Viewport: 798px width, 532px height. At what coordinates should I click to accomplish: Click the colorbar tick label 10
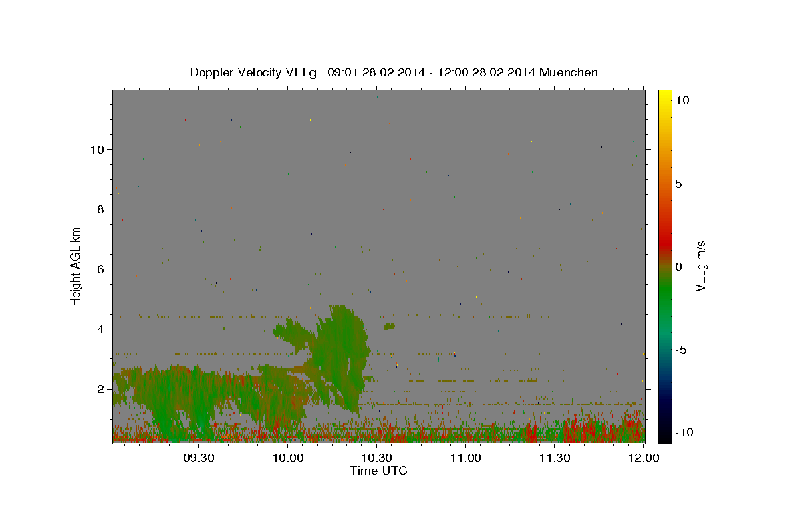point(682,100)
